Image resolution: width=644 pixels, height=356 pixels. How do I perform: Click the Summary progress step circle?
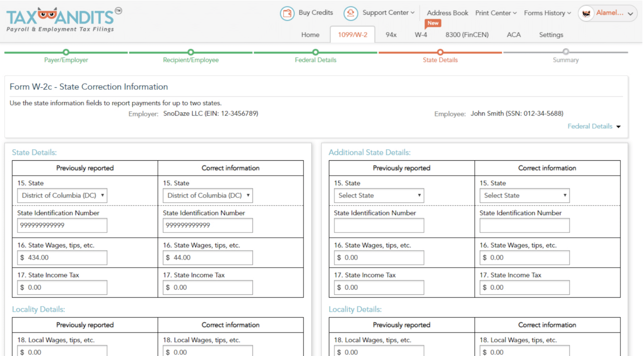[x=566, y=52]
